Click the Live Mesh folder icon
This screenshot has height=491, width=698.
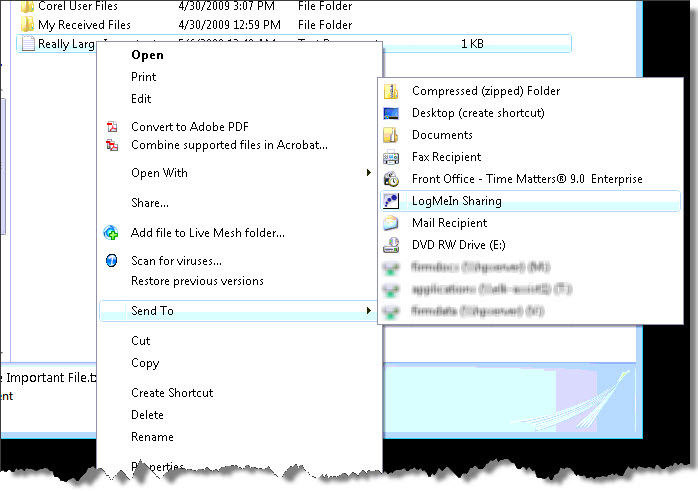click(112, 233)
